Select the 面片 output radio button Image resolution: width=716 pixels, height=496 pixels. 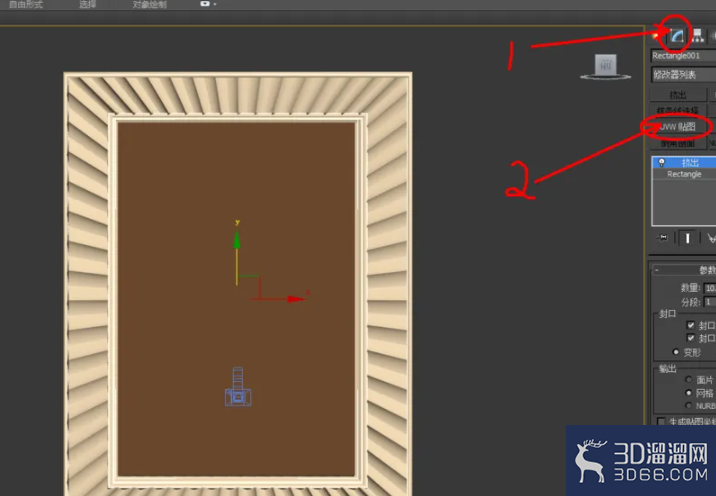[x=689, y=380]
